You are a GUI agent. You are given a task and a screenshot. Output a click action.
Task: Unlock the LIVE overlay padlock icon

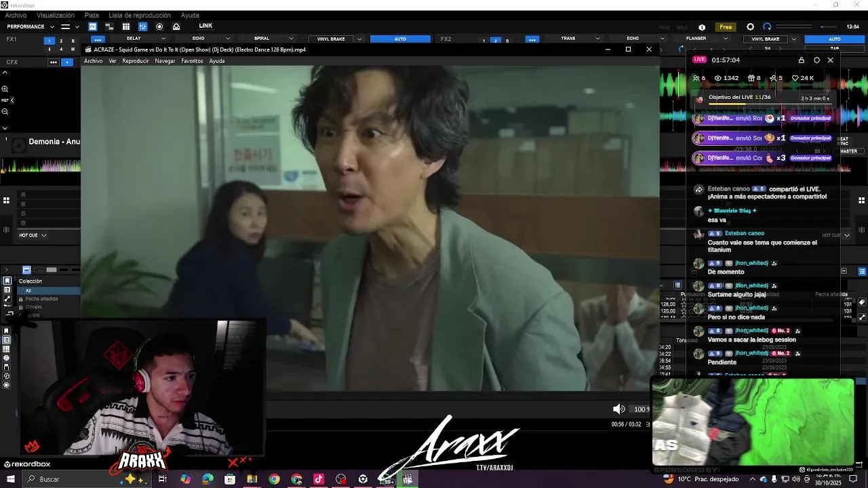point(802,60)
